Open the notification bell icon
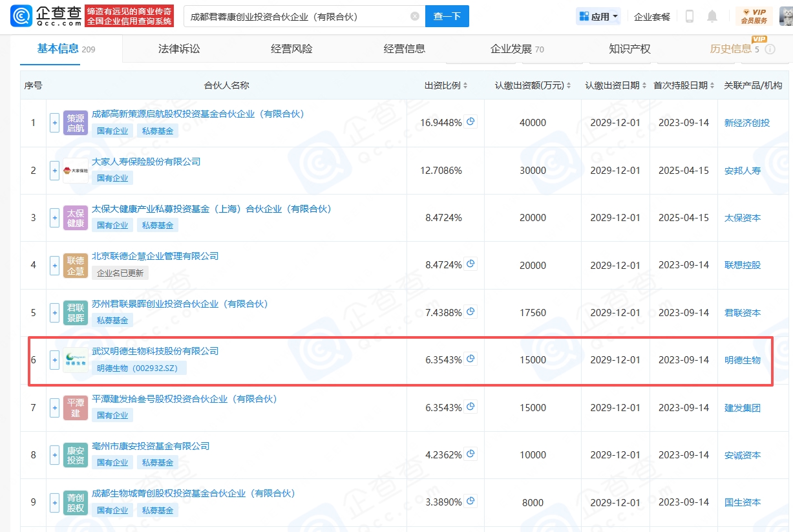 pos(712,17)
